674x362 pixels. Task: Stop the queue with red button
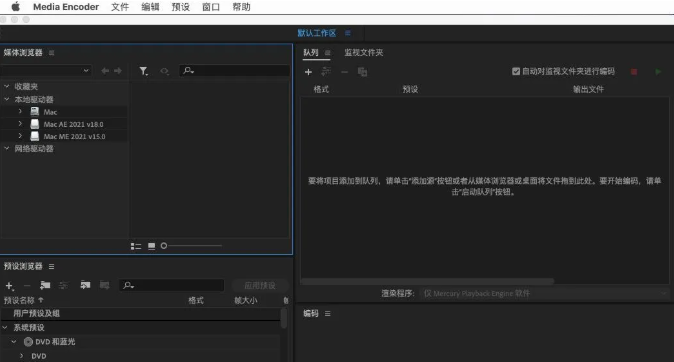tap(634, 72)
